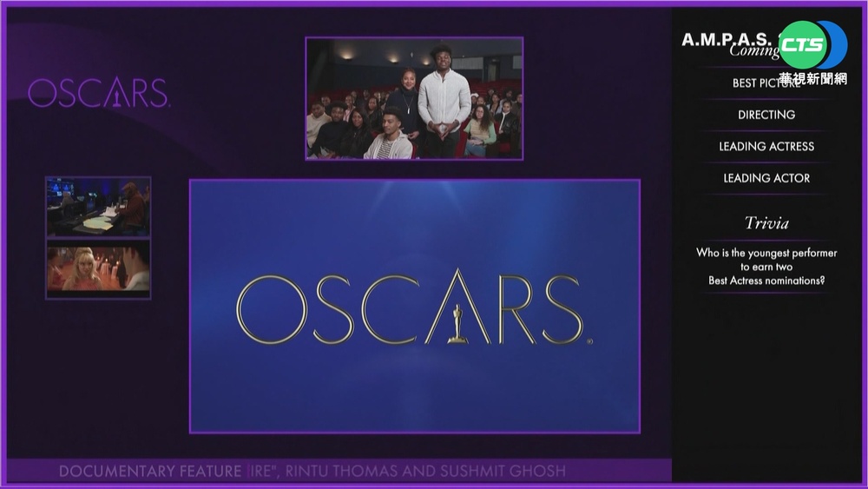Image resolution: width=868 pixels, height=489 pixels.
Task: Click the standing woman in dark jacket
Action: pyautogui.click(x=406, y=102)
